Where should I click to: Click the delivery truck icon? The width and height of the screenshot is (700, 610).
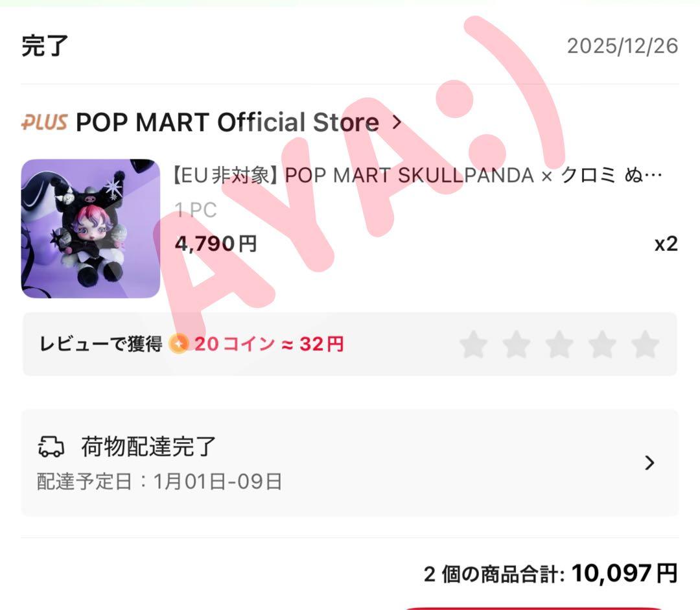tap(51, 447)
